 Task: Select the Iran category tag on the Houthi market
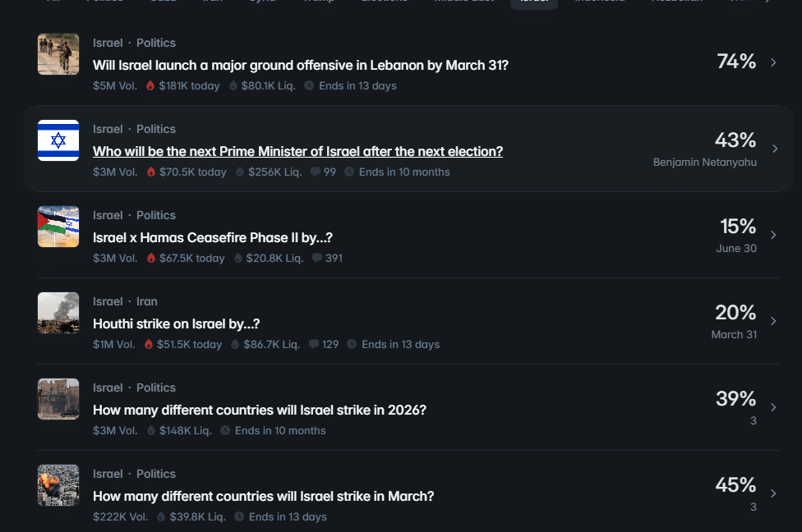click(x=146, y=301)
